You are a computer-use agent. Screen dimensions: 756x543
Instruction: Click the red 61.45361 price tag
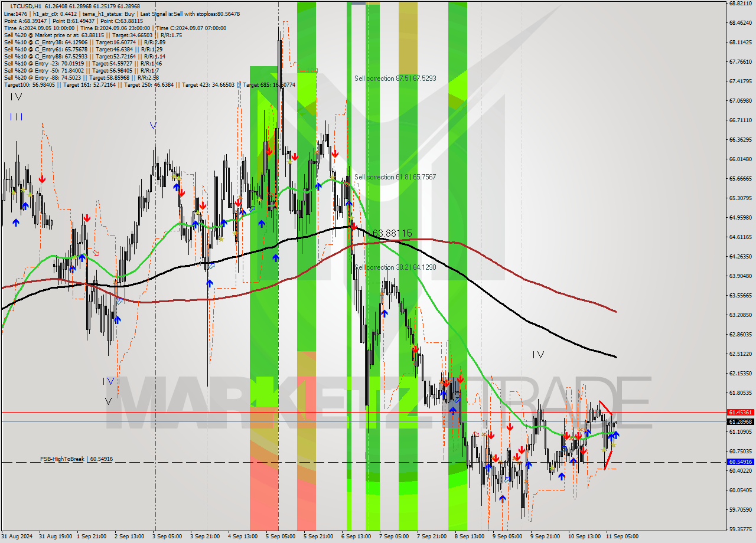tap(740, 412)
